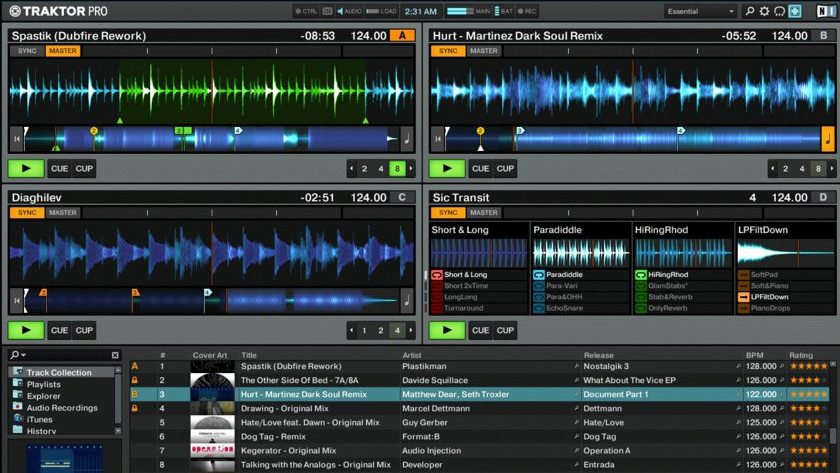Image resolution: width=840 pixels, height=473 pixels.
Task: Open the search options dropdown arrow
Action: point(24,355)
